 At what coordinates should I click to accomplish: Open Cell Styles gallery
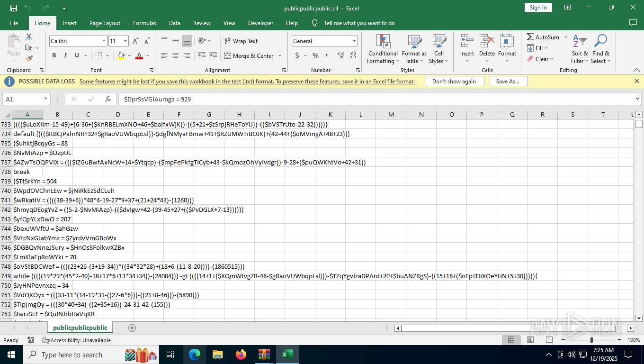click(x=439, y=49)
